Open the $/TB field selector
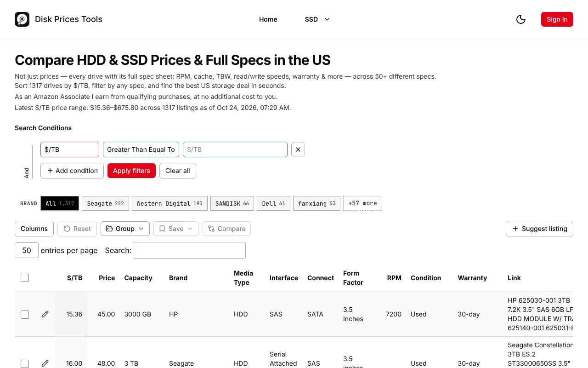This screenshot has height=368, width=588. [70, 149]
